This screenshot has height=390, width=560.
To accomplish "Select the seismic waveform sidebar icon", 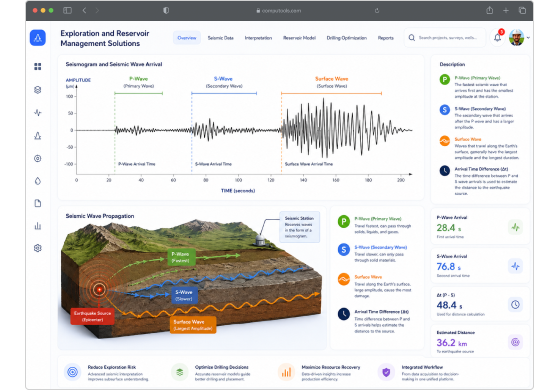I will pyautogui.click(x=38, y=113).
